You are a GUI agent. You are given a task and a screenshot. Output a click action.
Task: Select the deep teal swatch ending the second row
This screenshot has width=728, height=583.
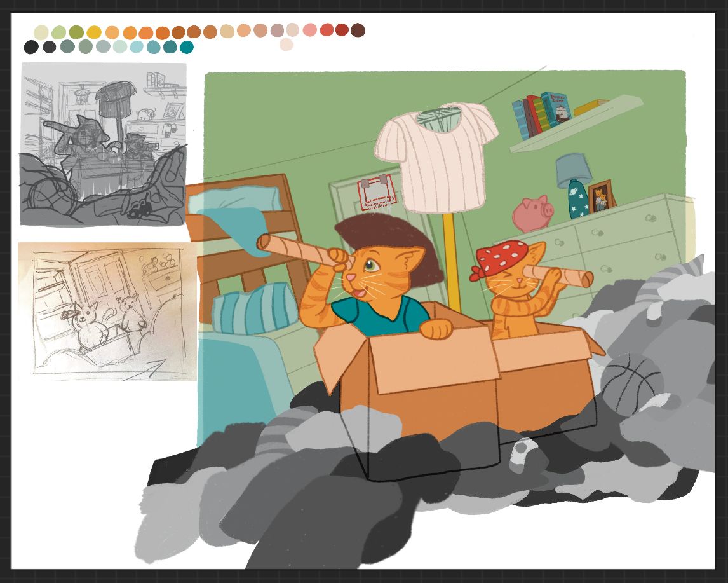[x=187, y=47]
